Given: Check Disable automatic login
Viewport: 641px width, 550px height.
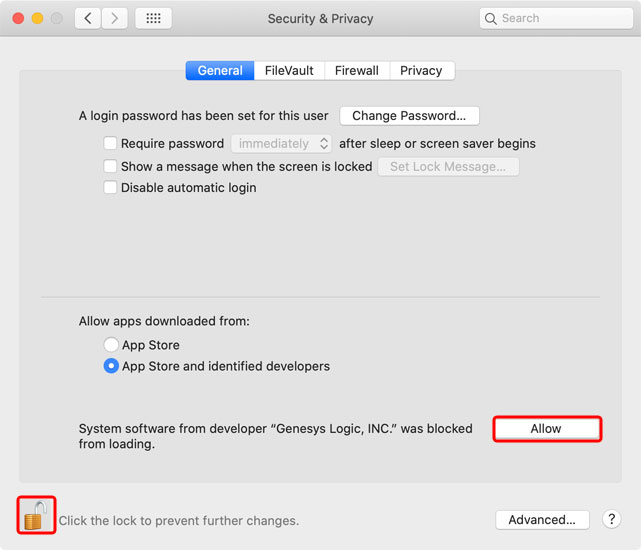Looking at the screenshot, I should click(111, 188).
